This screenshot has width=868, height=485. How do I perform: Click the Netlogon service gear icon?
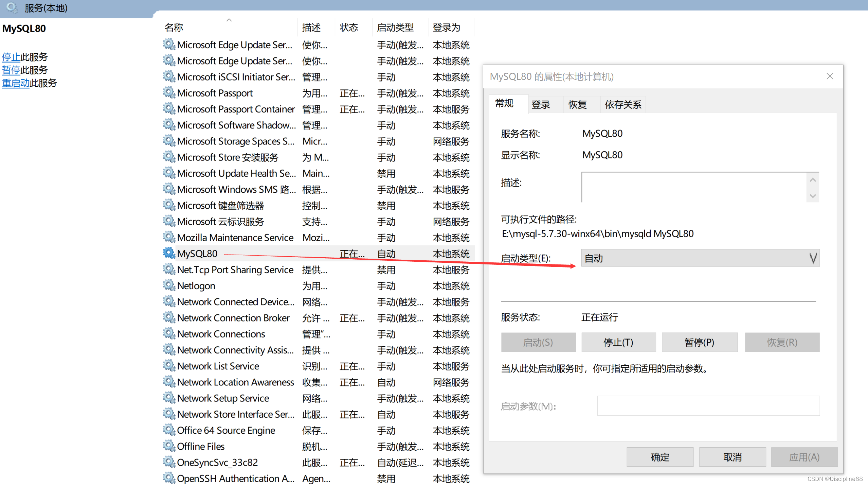[x=169, y=285]
